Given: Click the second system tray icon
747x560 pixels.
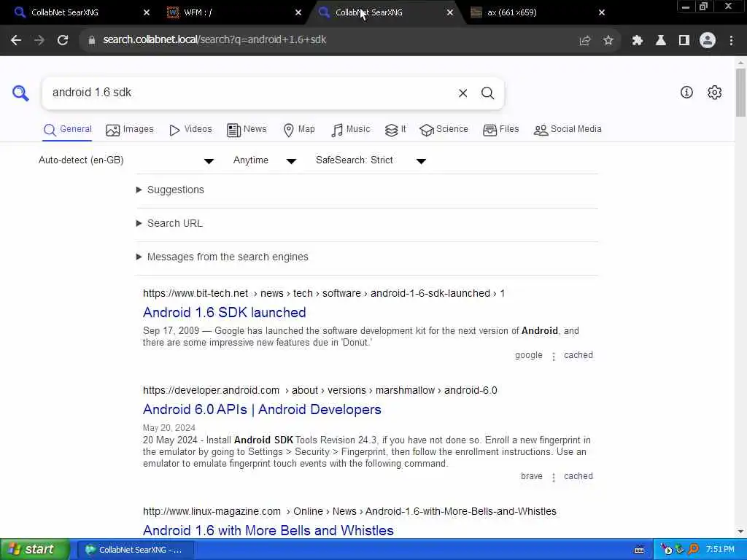Looking at the screenshot, I should [x=680, y=550].
